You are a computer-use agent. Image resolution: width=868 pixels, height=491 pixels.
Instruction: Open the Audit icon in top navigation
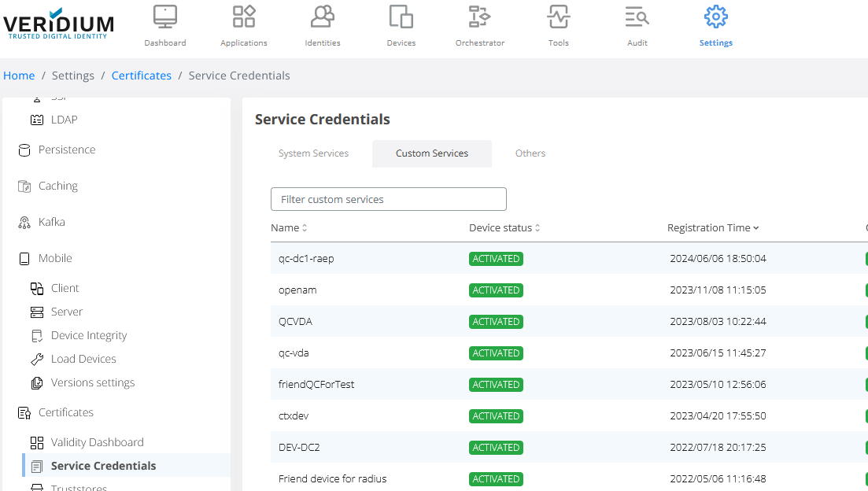point(637,17)
